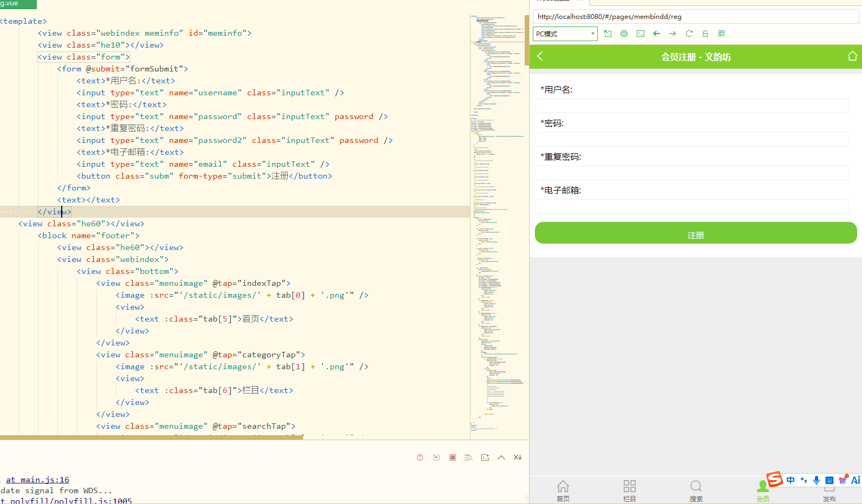Go back with chevron in green header
862x504 pixels.
[540, 56]
